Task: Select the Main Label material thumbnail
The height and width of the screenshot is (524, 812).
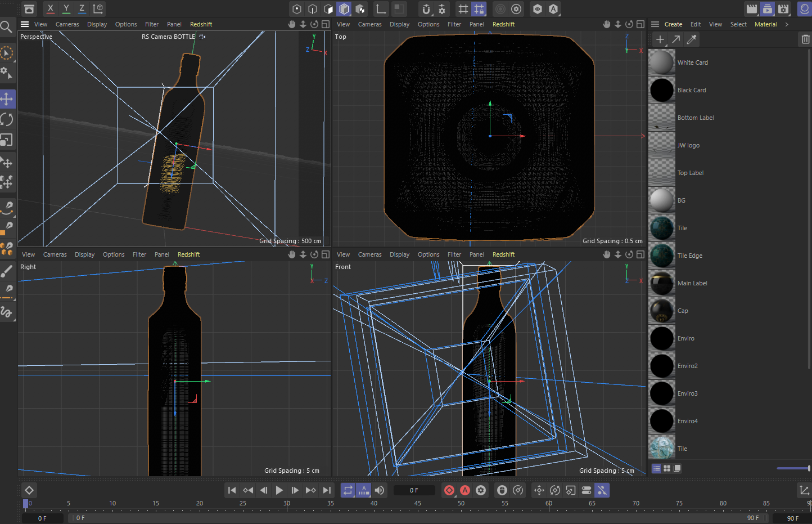Action: (662, 283)
